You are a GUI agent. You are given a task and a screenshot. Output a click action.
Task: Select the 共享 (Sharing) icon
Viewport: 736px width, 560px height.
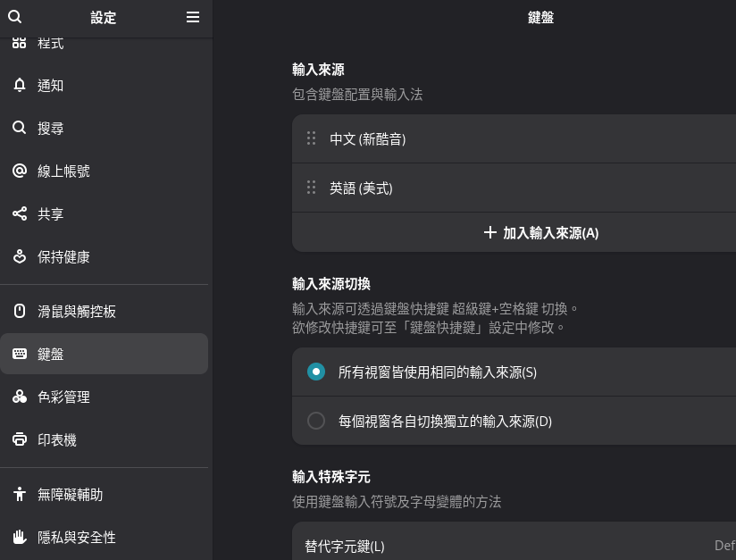(x=20, y=213)
